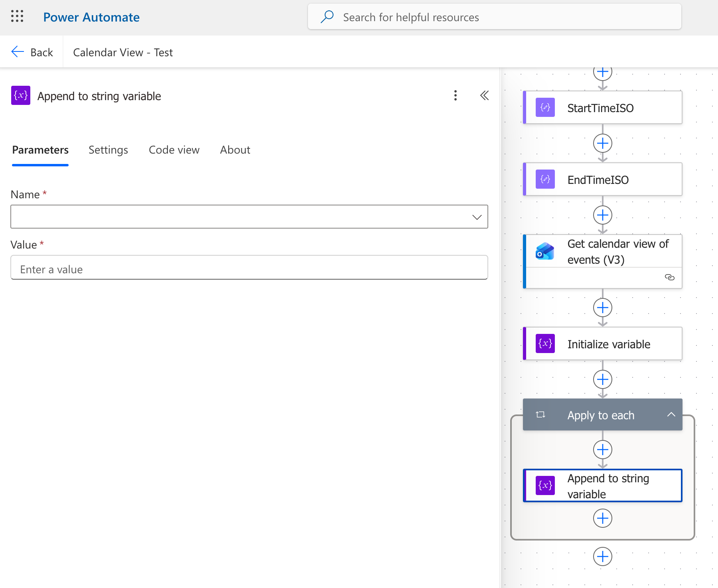Viewport: 718px width, 588px height.
Task: Switch to the Settings tab
Action: click(x=108, y=150)
